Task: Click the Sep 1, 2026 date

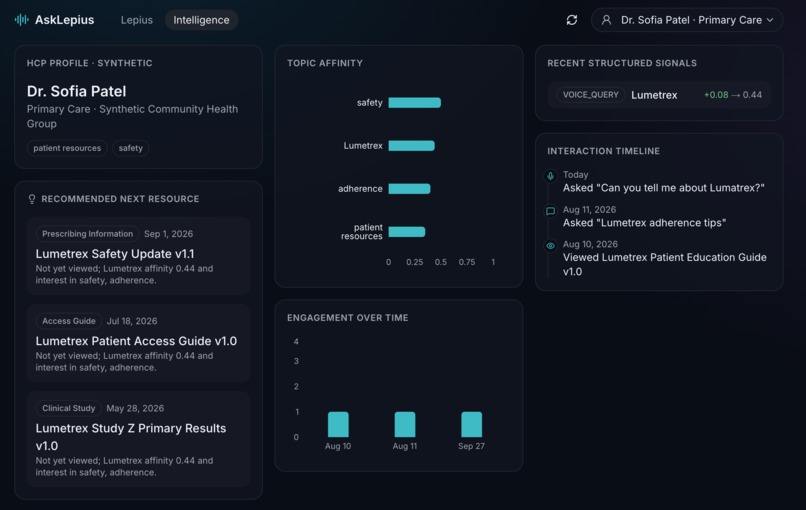Action: pyautogui.click(x=169, y=234)
